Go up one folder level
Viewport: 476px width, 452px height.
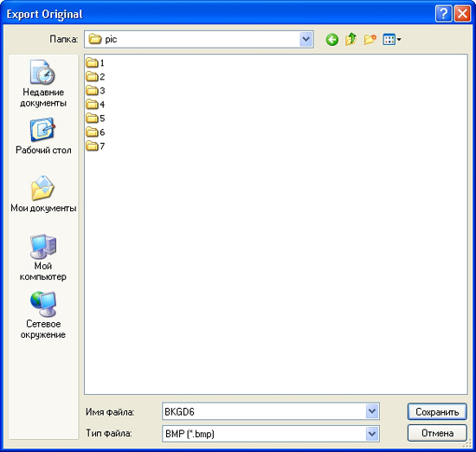click(x=351, y=39)
